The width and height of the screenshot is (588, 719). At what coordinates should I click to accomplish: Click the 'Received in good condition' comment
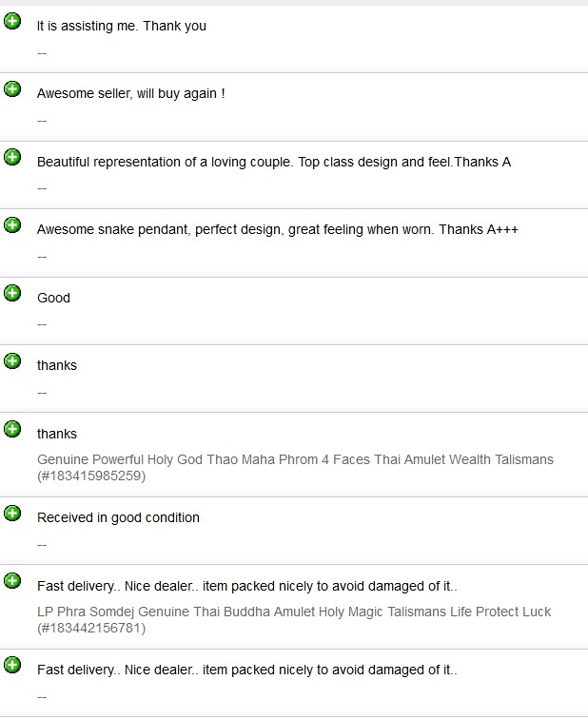pyautogui.click(x=118, y=517)
